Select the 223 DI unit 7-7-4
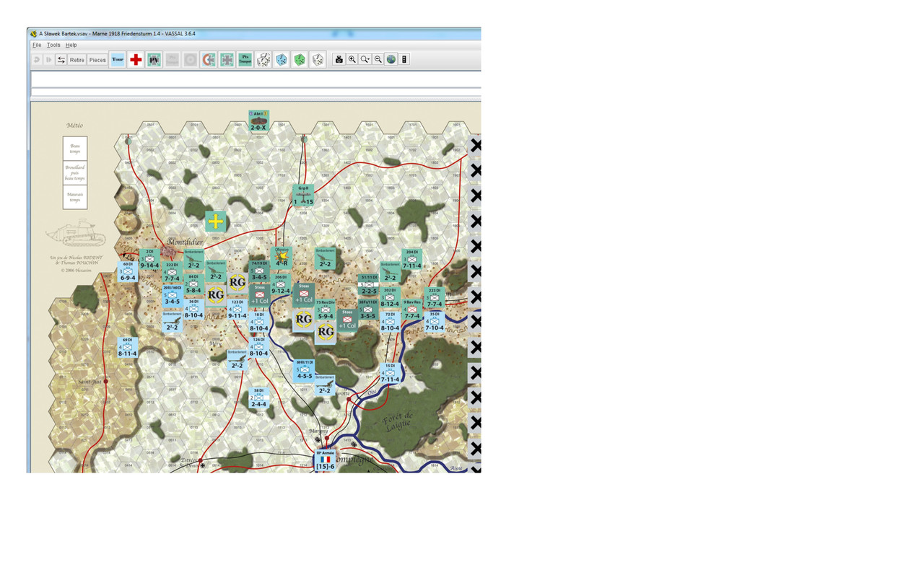 [x=434, y=297]
